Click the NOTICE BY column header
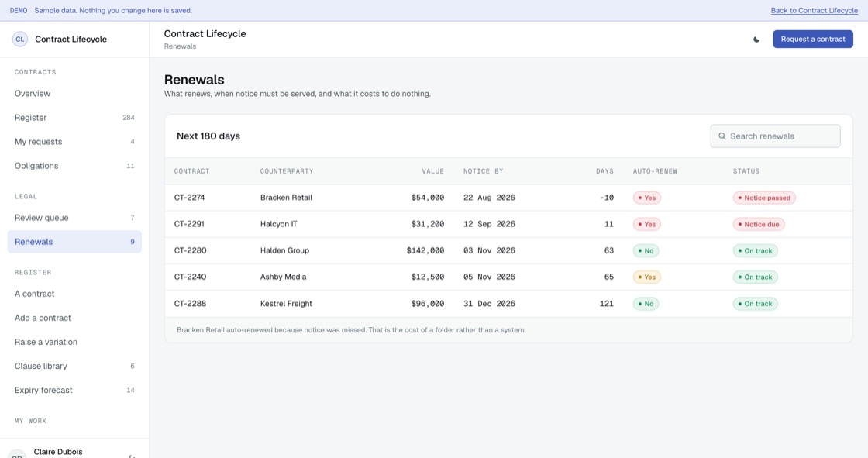Screen dimensions: 868x458 [x=484, y=171]
